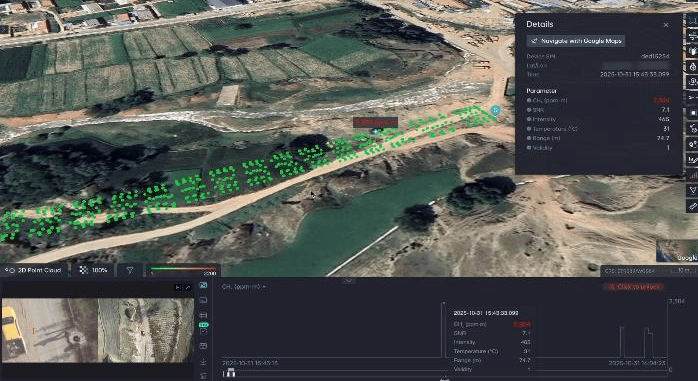
Task: Click the swap icon above camera images
Action: [179, 288]
